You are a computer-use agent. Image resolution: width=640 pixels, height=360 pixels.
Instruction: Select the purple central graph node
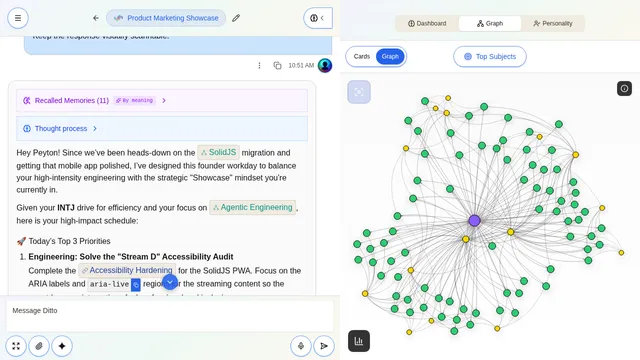point(474,221)
